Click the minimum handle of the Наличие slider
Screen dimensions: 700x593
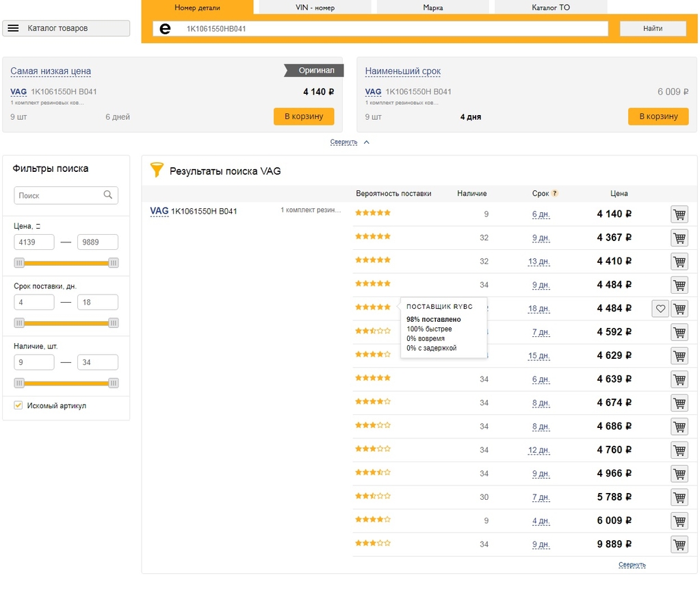point(18,383)
